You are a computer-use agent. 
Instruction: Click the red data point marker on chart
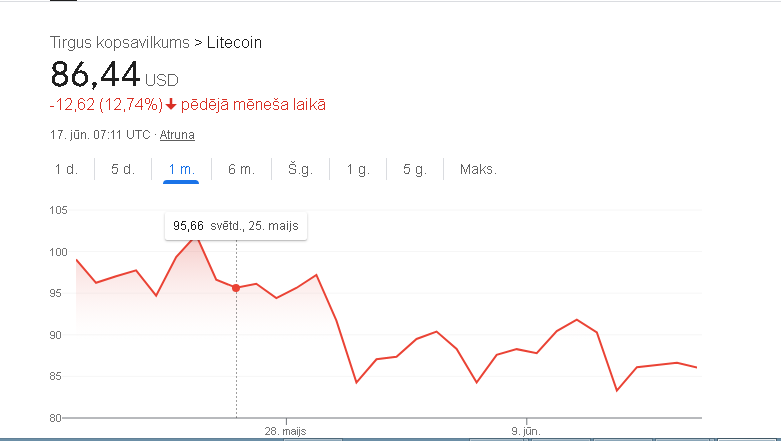236,288
